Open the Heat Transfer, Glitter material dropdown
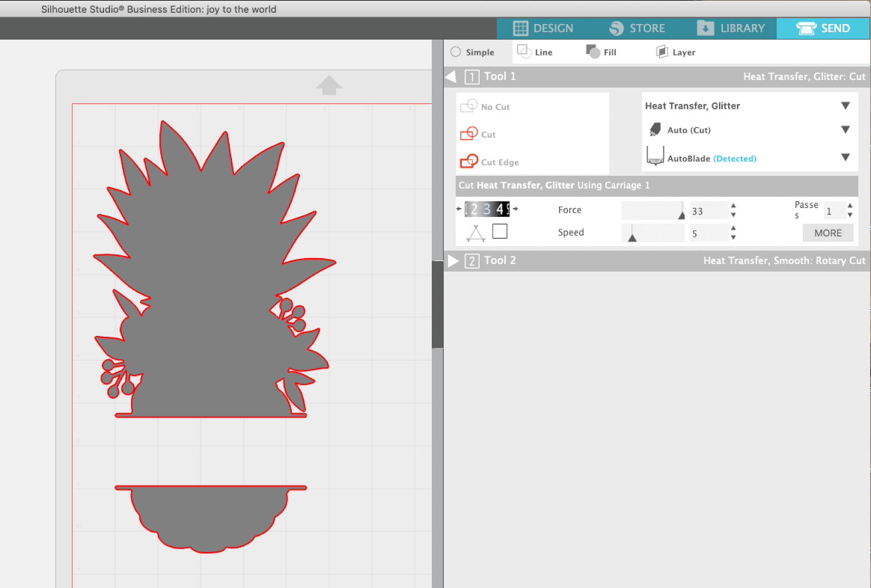The width and height of the screenshot is (871, 588). pyautogui.click(x=844, y=106)
